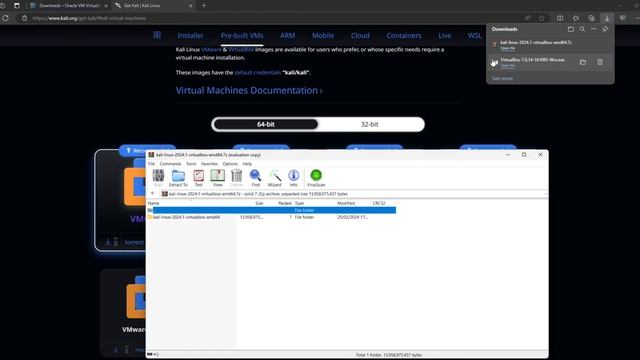Click the torrent link on the VM card
Screen dimensions: 640x360
click(134, 242)
